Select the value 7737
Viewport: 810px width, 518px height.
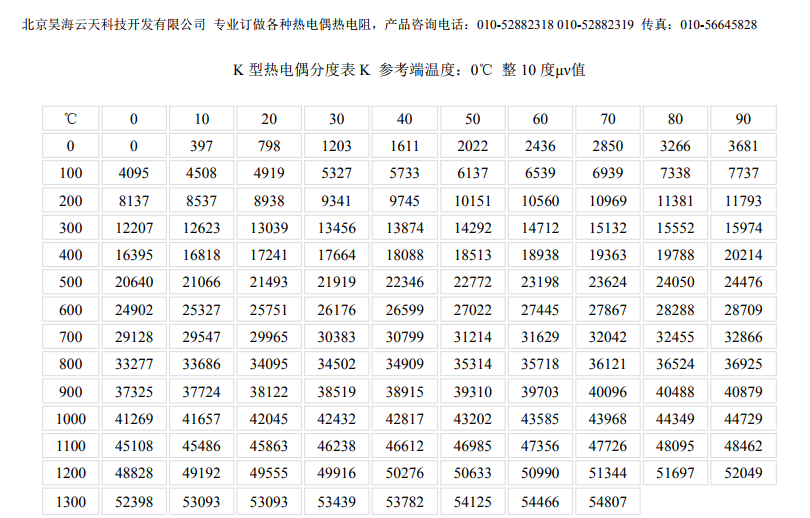[743, 173]
